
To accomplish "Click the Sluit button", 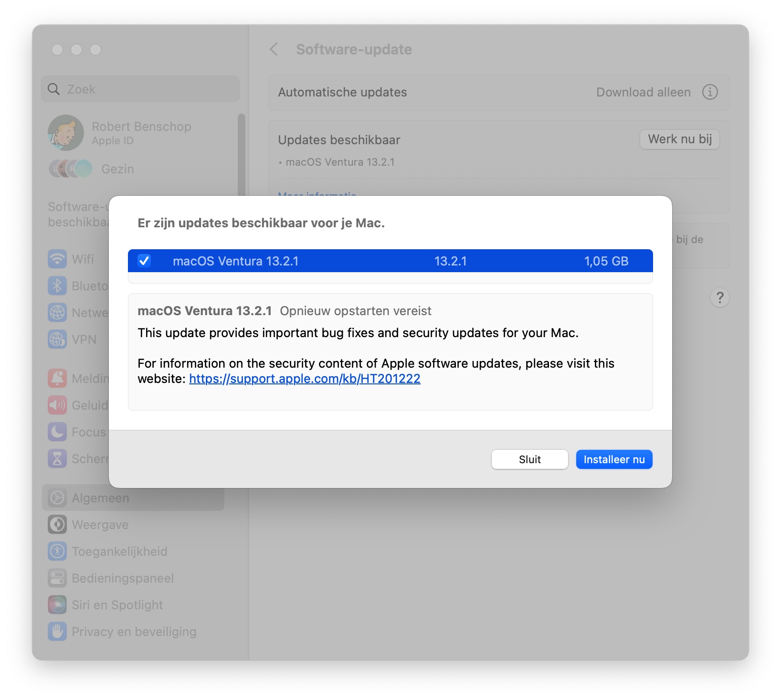I will pos(530,459).
